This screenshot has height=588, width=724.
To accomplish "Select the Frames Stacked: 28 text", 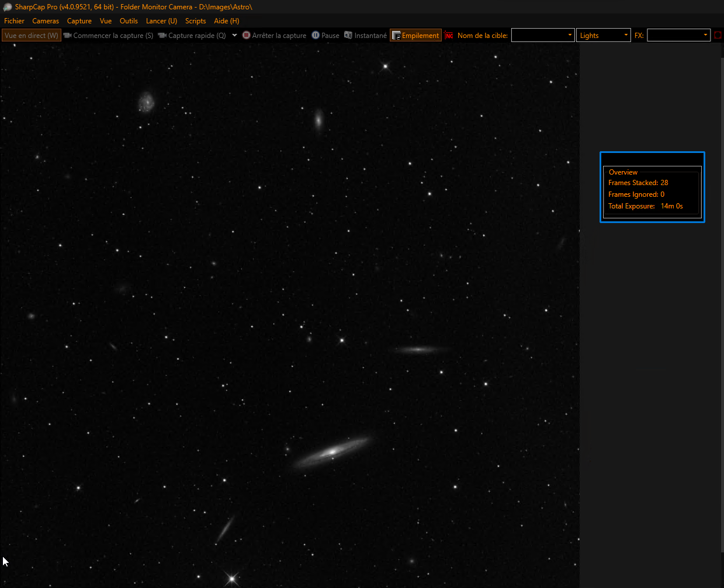I will coord(638,183).
